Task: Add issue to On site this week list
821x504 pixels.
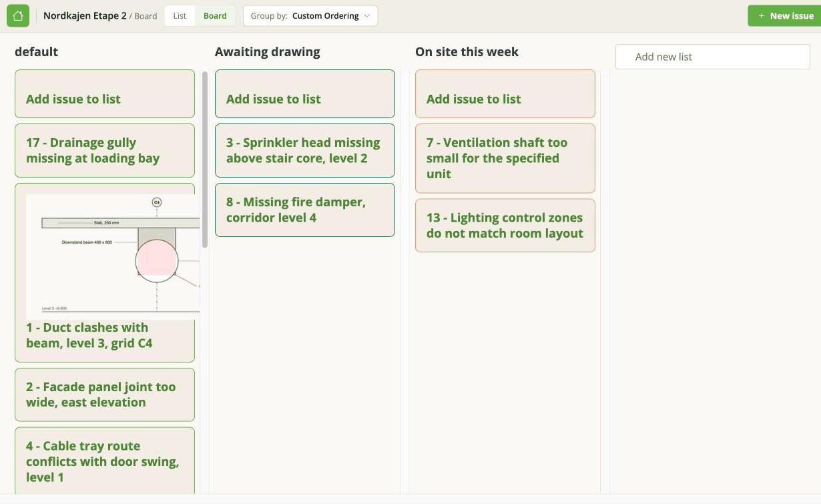Action: tap(505, 93)
